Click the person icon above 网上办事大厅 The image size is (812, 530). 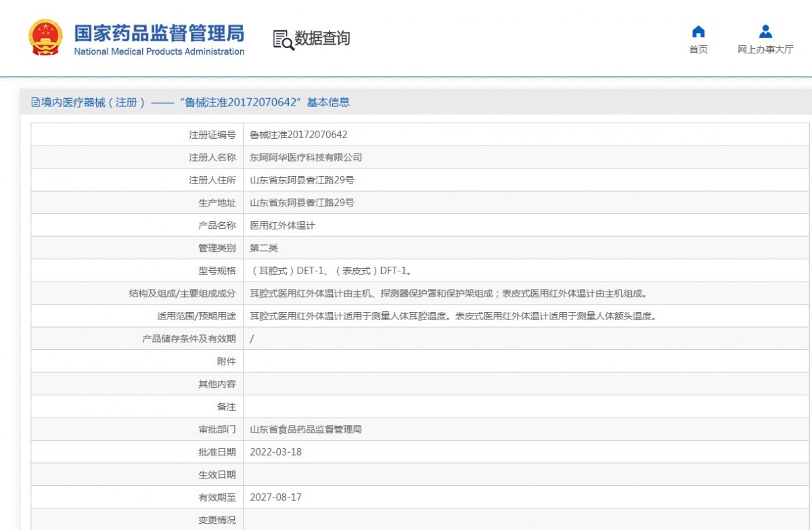coord(765,30)
